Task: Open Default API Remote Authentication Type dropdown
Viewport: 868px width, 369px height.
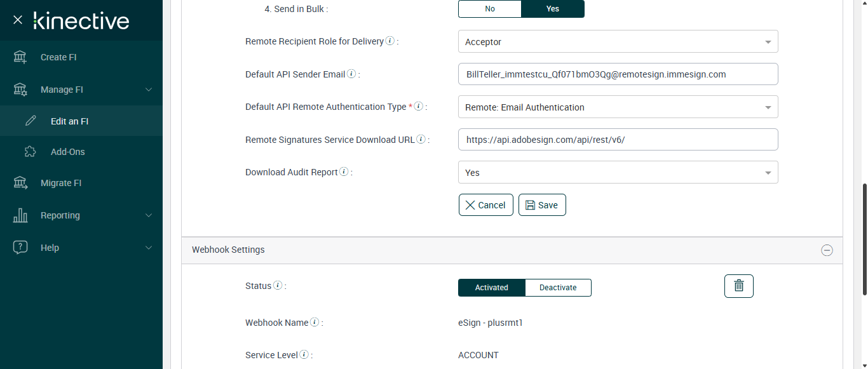Action: tap(618, 107)
